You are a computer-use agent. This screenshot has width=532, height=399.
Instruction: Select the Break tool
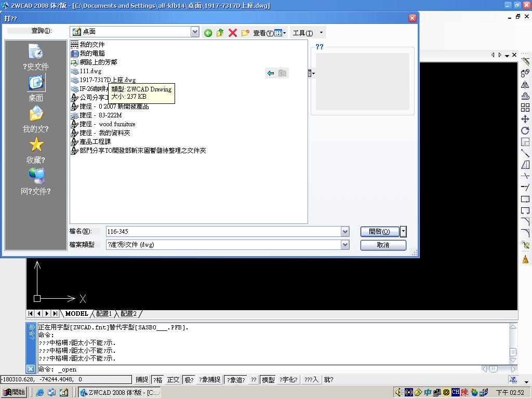(x=525, y=211)
